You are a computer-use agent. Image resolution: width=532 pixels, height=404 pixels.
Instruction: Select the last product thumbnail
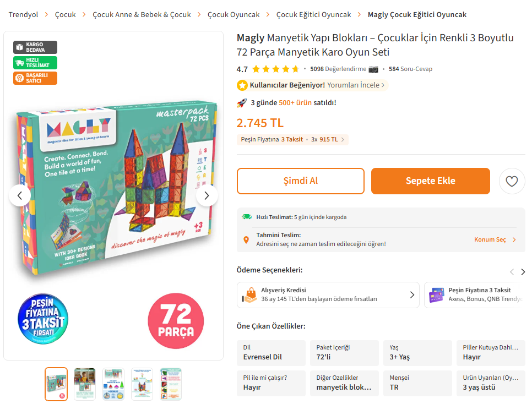(171, 384)
